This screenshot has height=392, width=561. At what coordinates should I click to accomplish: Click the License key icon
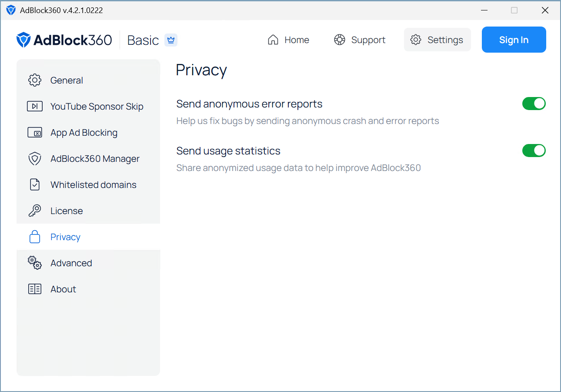(x=35, y=211)
